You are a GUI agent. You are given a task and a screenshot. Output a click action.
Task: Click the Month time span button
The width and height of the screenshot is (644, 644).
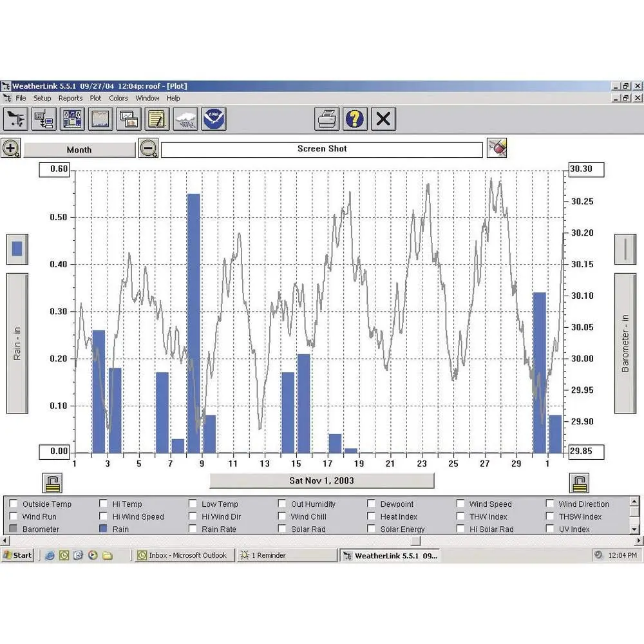tap(79, 150)
